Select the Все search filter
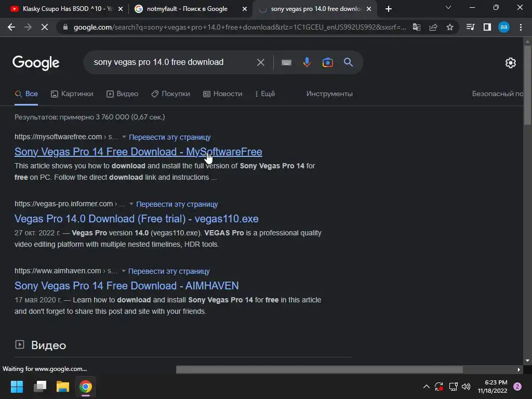Viewport: 532px width, 399px height. 26,94
